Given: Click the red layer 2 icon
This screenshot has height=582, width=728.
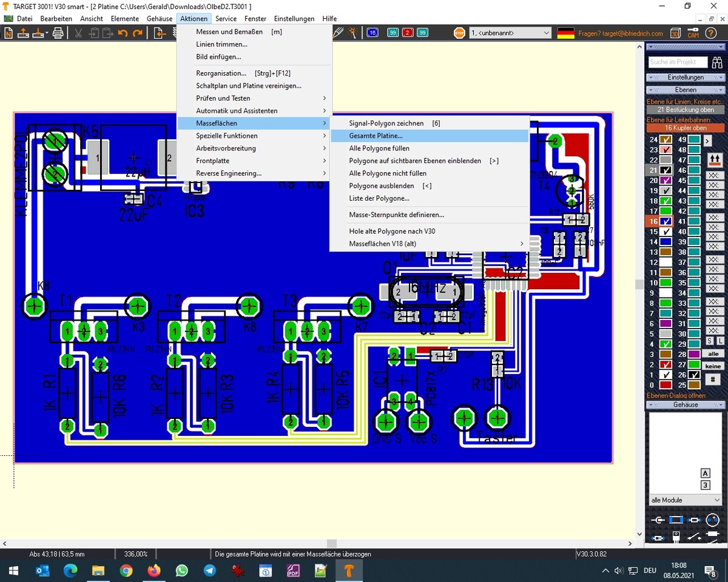Looking at the screenshot, I should tap(408, 33).
